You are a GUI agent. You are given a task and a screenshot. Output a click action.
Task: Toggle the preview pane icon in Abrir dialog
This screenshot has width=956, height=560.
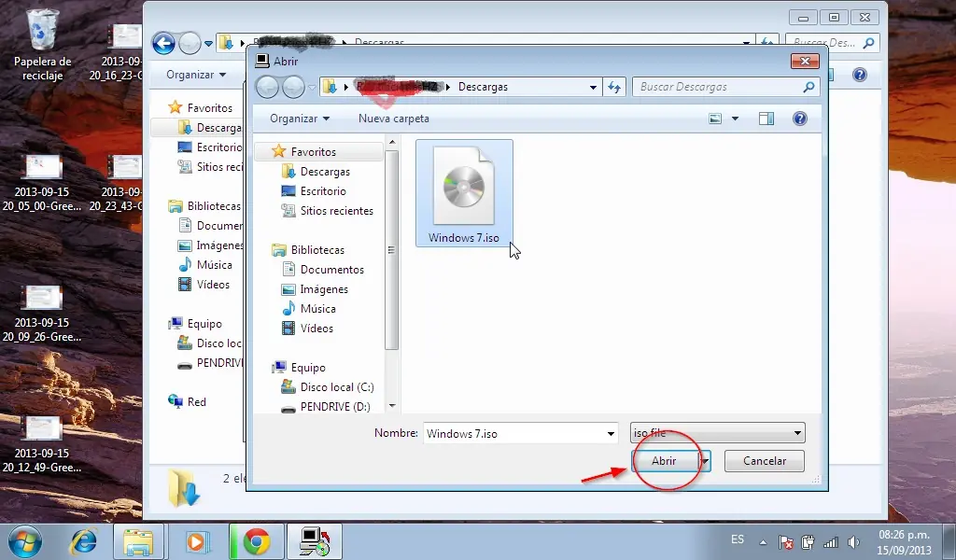pos(766,119)
